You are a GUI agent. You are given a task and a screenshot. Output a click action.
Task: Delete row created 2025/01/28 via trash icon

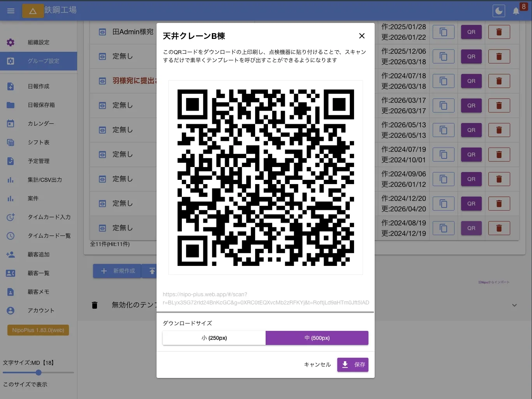click(x=499, y=32)
